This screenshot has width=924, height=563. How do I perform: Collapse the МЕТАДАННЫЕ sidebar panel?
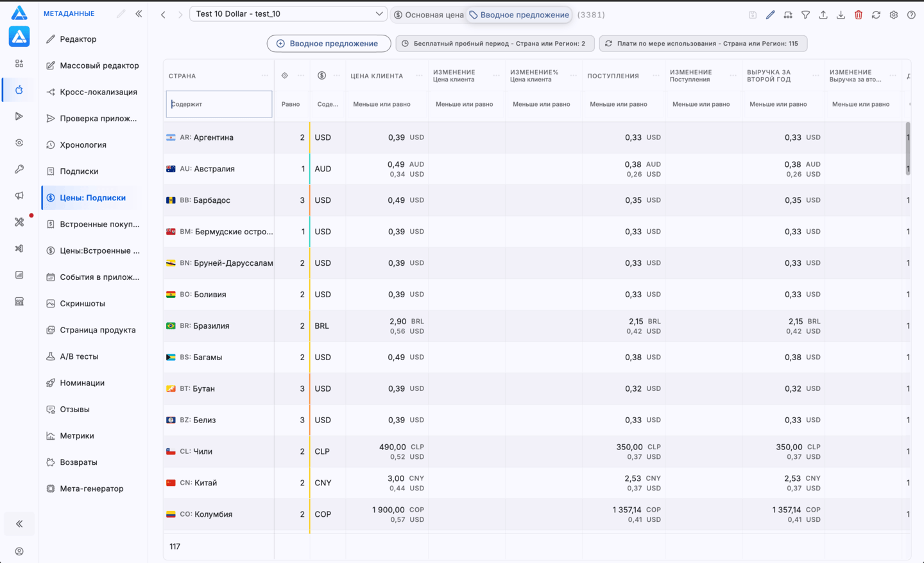pos(139,13)
